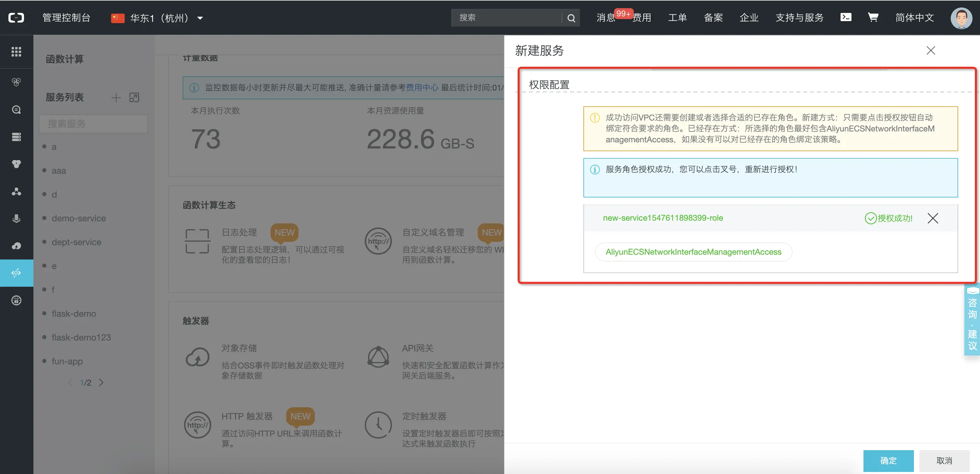
Task: Click the 搜索服务 input field
Action: click(93, 124)
